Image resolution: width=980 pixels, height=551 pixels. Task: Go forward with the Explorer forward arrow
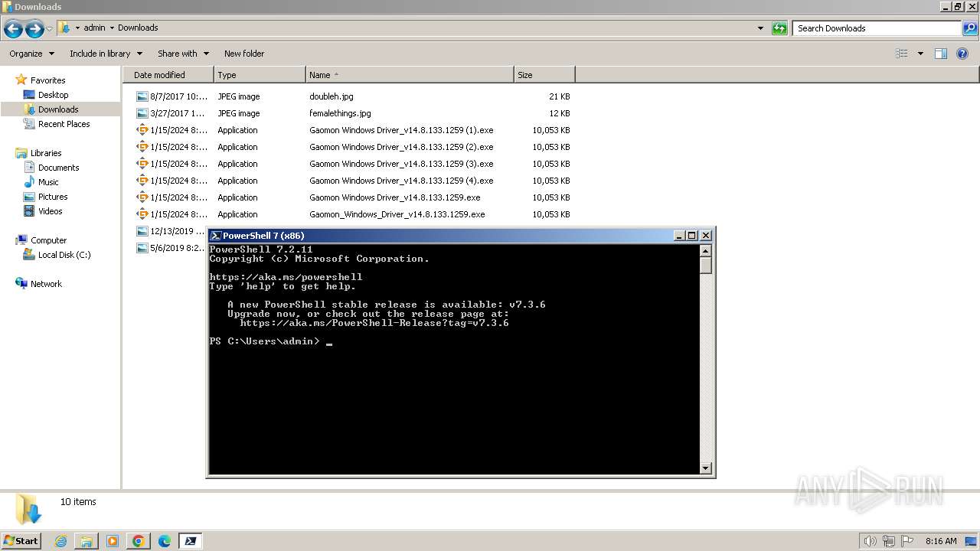(x=34, y=29)
